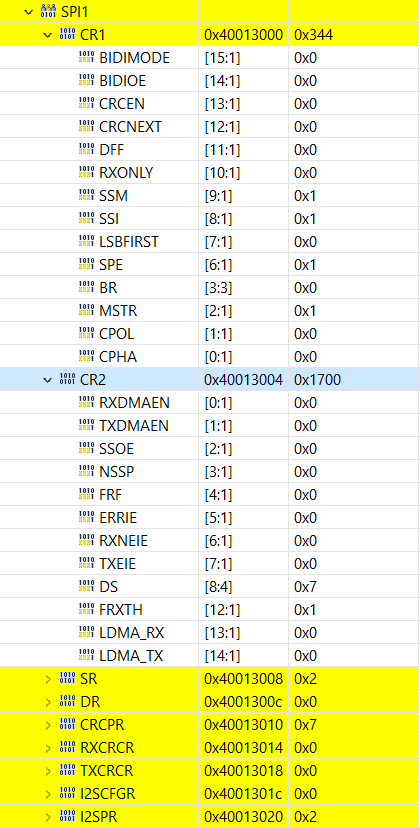Click the I2SCFGR register icon
This screenshot has width=420, height=828.
67,794
